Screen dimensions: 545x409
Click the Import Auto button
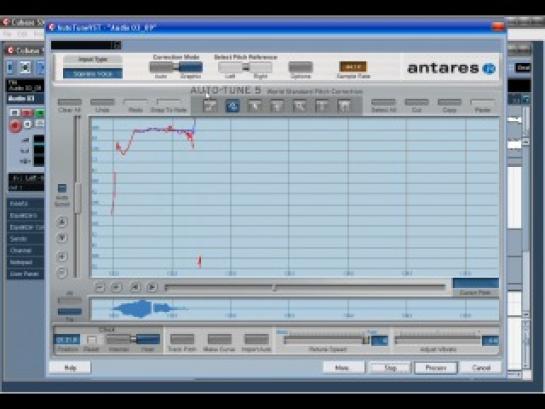(257, 339)
